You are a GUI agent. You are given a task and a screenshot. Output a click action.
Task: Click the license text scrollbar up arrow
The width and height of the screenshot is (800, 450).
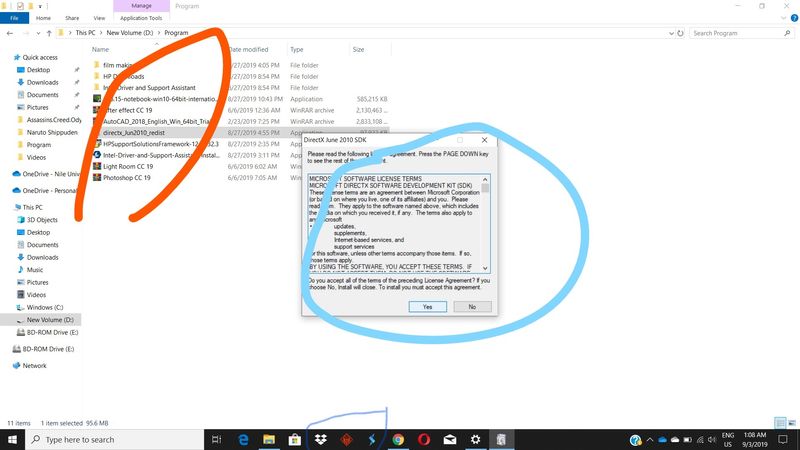pyautogui.click(x=485, y=179)
